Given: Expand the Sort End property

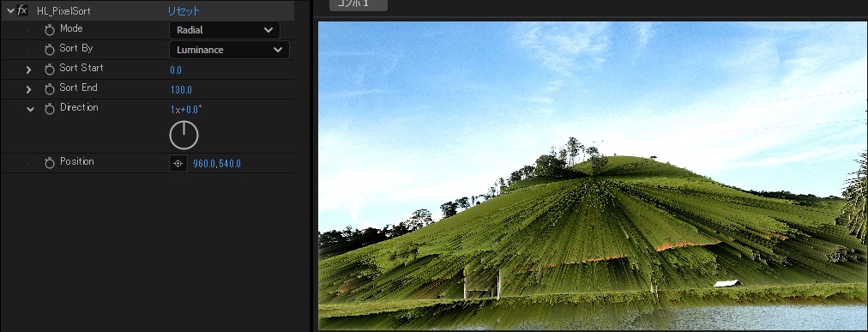Looking at the screenshot, I should [29, 89].
